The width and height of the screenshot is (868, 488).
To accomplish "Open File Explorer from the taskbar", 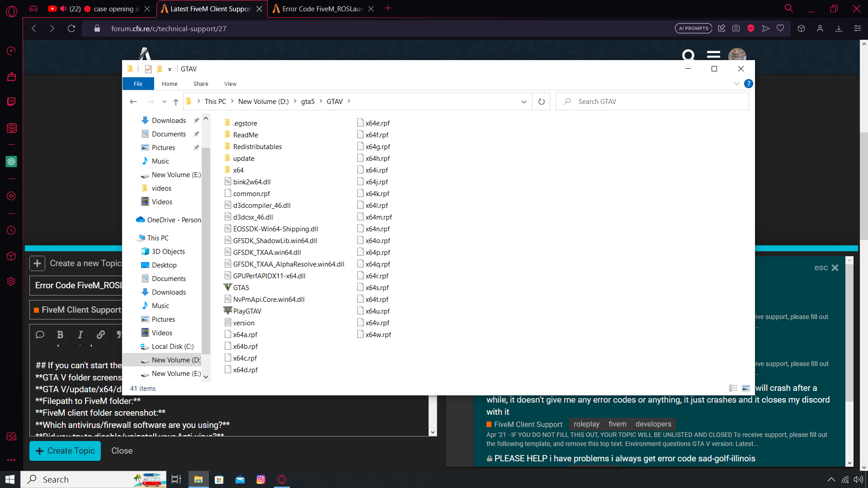I will coord(198,479).
